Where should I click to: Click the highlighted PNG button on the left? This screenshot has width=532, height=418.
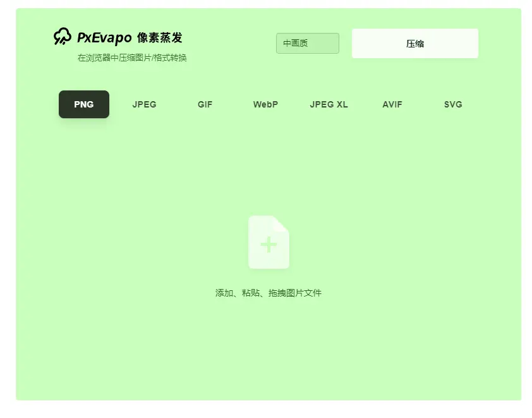83,104
